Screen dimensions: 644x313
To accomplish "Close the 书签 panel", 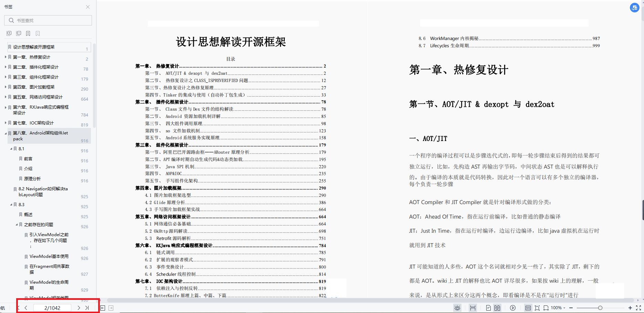I will coord(88,7).
